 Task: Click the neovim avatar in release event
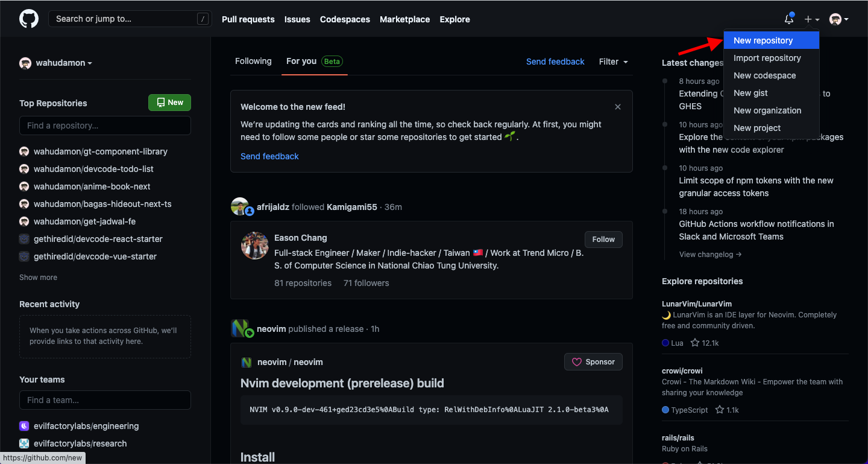click(x=240, y=328)
